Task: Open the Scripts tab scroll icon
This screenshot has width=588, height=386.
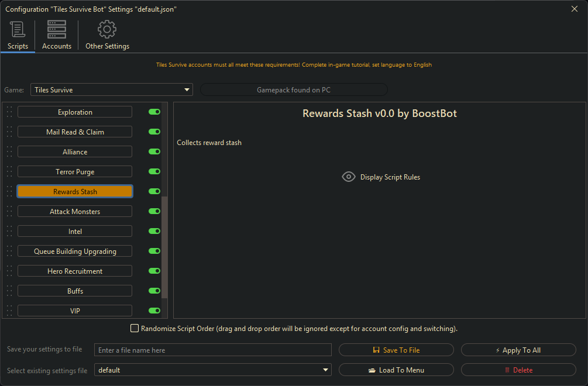Action: pos(18,29)
